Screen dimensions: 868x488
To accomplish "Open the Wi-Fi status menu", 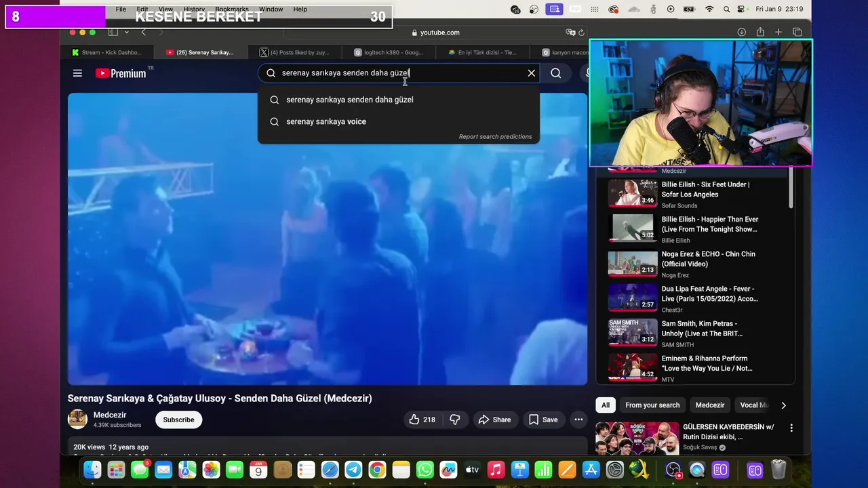I will [709, 9].
